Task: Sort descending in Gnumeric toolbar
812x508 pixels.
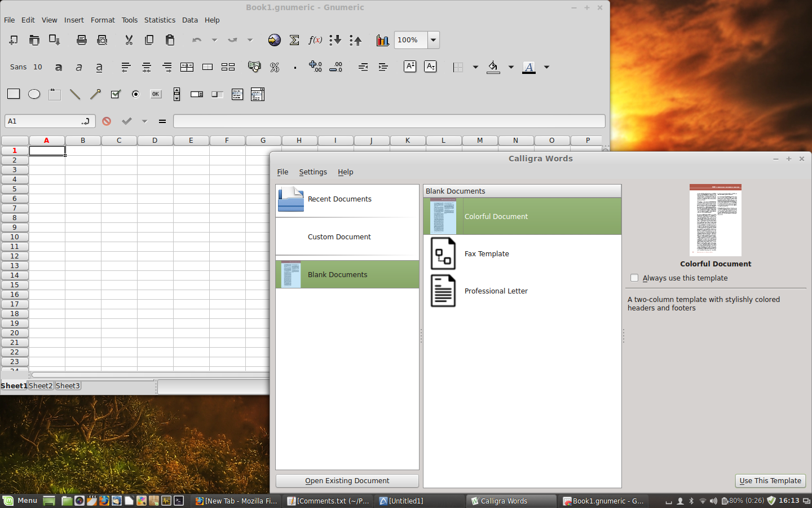Action: (356, 40)
